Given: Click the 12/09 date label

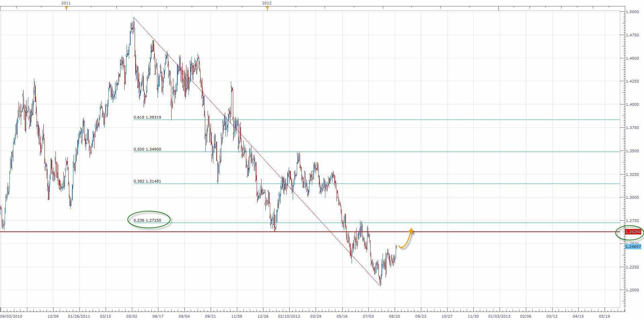Looking at the screenshot, I should 53,316.
